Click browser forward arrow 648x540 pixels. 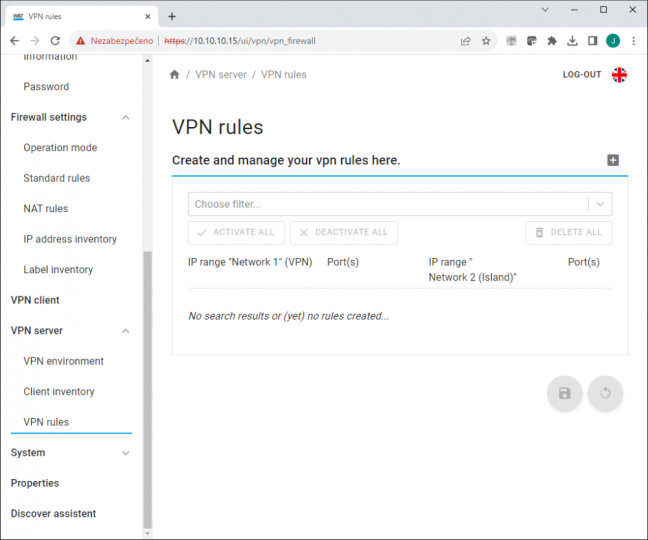point(35,40)
